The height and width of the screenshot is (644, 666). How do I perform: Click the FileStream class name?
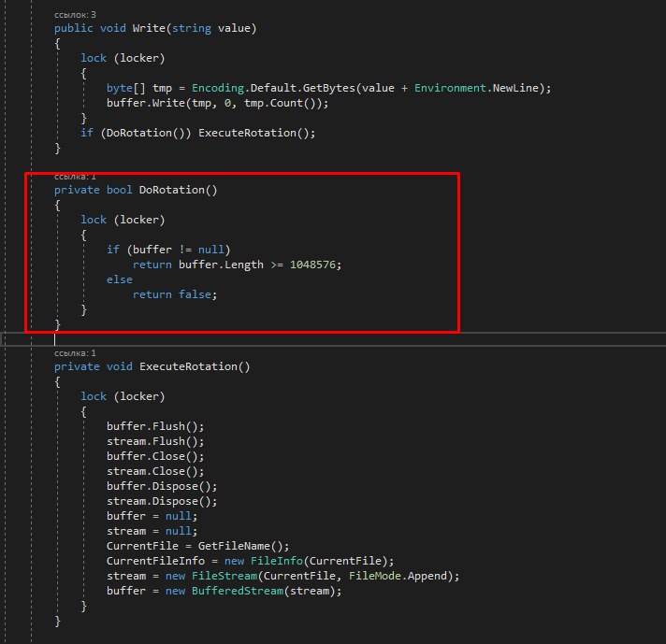(224, 576)
